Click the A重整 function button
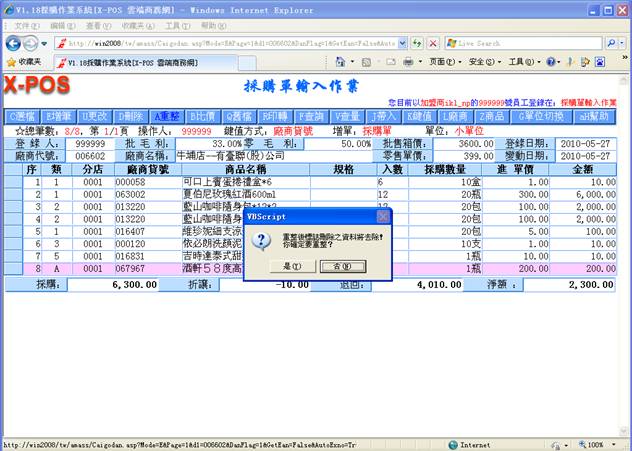632x451 pixels. (x=167, y=117)
